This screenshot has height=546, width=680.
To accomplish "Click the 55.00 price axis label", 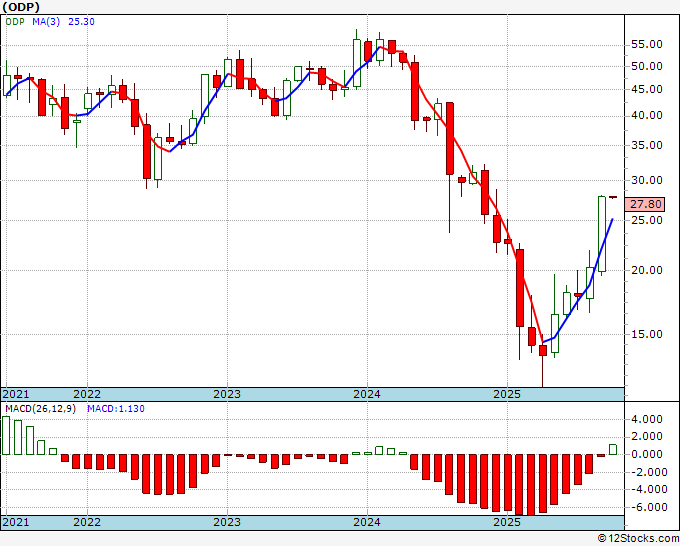I will [x=646, y=45].
